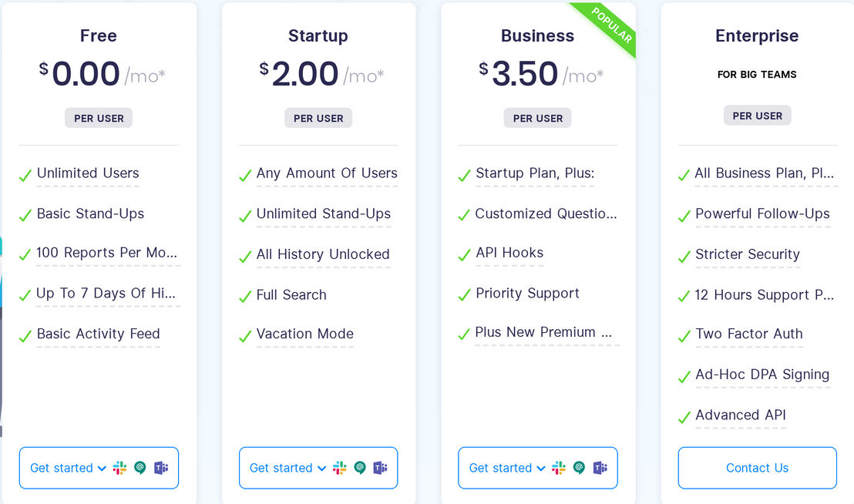Expand Get started dropdown for Free plan
This screenshot has height=504, width=854.
68,468
